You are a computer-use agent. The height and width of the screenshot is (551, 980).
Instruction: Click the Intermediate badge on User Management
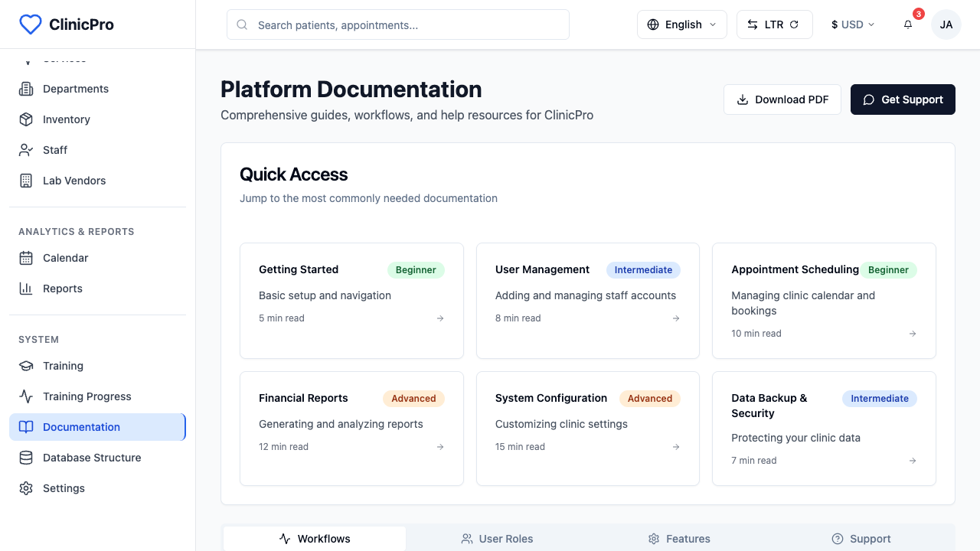[x=643, y=270]
